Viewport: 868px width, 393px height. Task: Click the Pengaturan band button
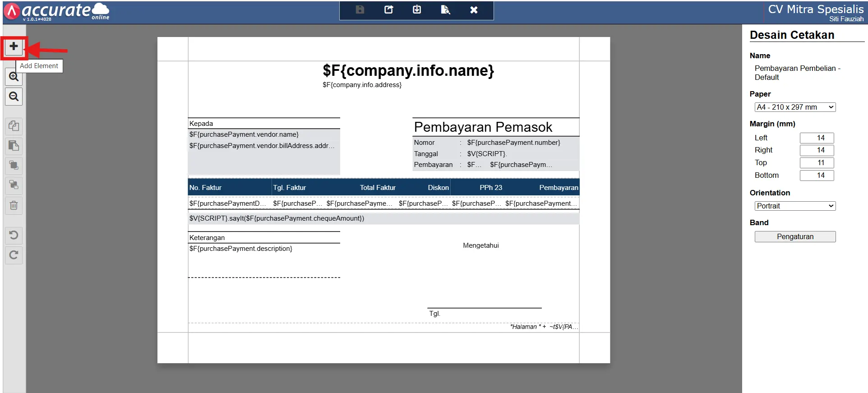[x=795, y=237]
